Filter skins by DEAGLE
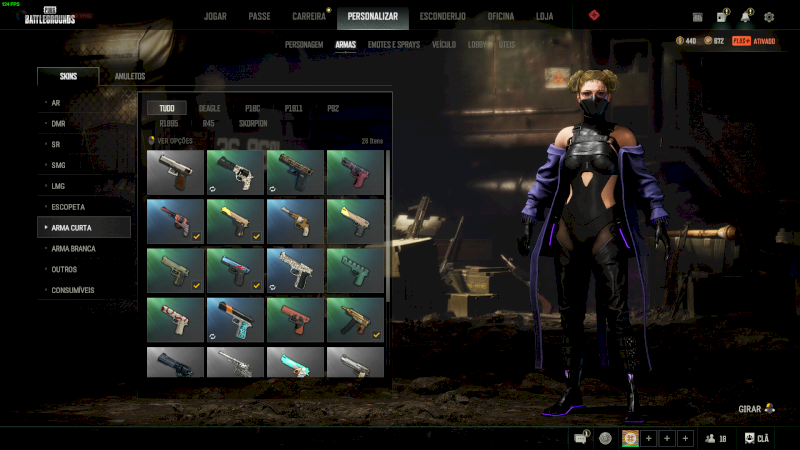800x450 pixels. (x=209, y=108)
